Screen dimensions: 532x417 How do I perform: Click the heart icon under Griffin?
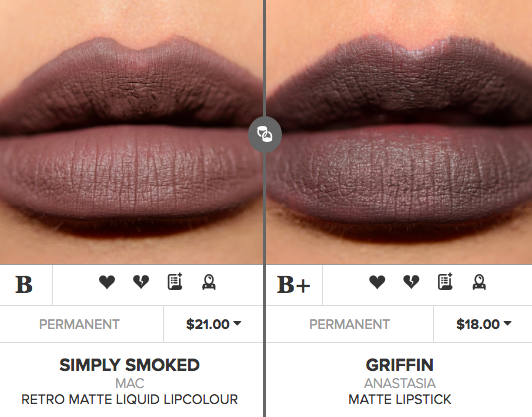click(377, 282)
